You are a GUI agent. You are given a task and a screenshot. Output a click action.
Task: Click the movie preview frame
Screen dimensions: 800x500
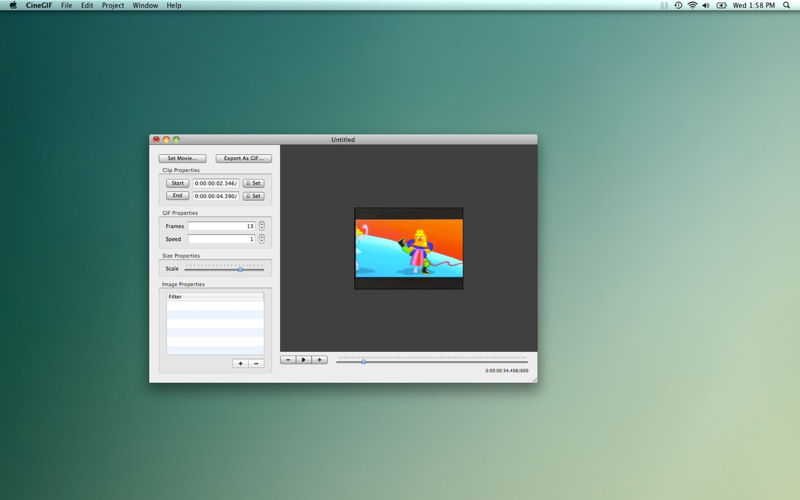pos(409,248)
